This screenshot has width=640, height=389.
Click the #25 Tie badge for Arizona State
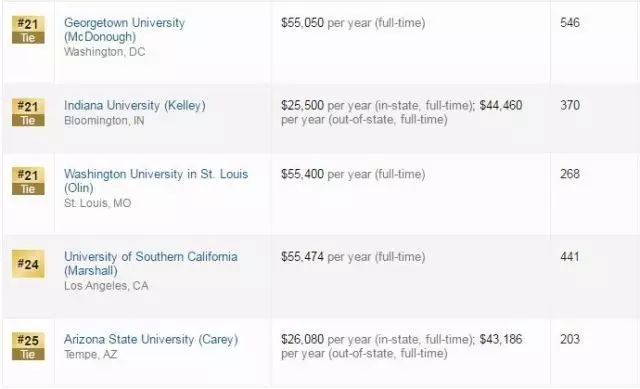click(x=28, y=346)
